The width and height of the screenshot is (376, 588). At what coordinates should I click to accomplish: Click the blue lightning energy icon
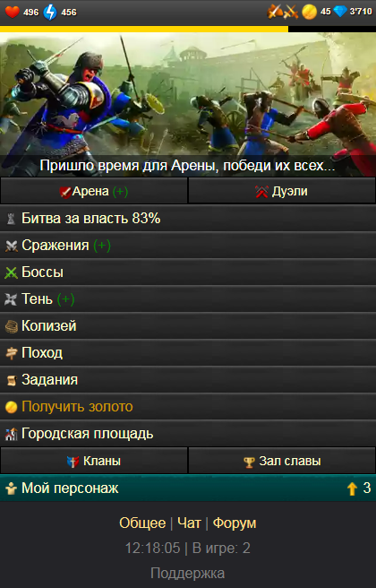pos(50,12)
